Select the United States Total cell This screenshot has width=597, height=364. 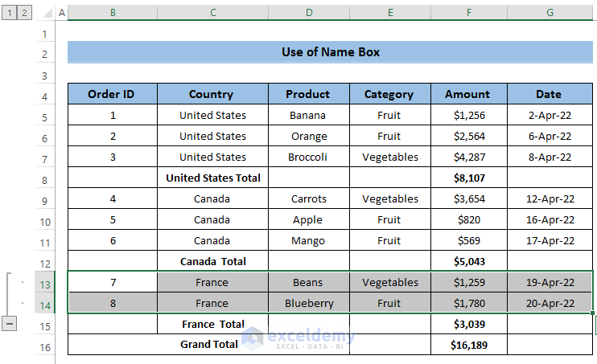[212, 178]
